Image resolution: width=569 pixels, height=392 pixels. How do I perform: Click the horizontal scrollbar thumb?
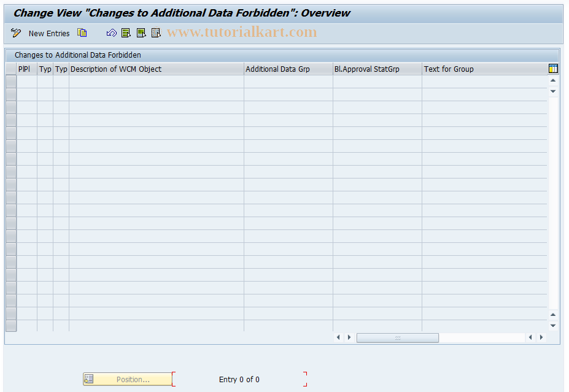point(398,337)
